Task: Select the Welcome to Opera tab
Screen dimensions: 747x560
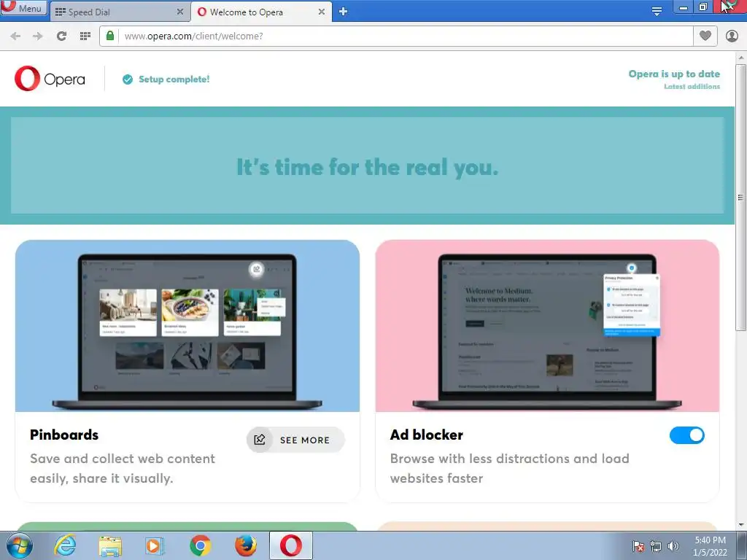Action: 262,12
